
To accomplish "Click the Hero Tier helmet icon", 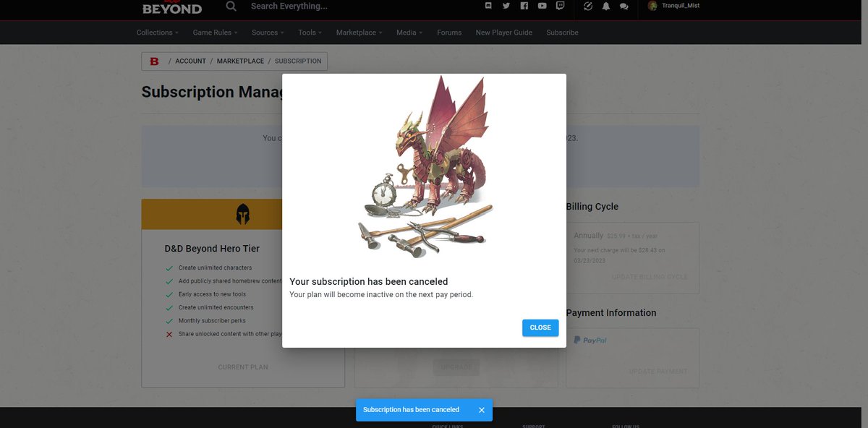I will (x=243, y=214).
